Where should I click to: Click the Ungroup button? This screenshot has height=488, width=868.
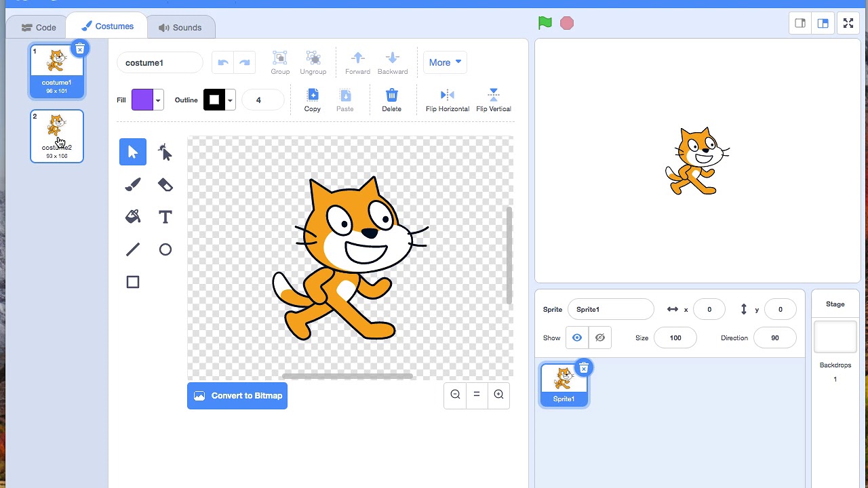pos(313,62)
